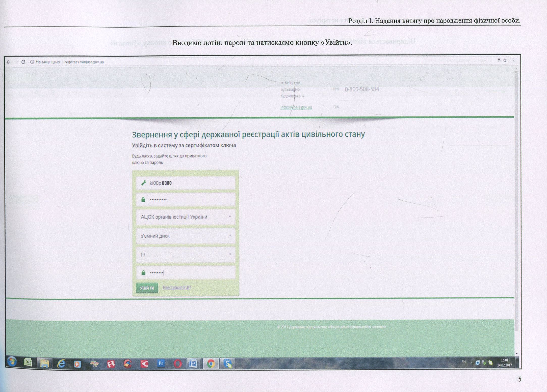Reload the page with the refresh icon

tap(23, 62)
